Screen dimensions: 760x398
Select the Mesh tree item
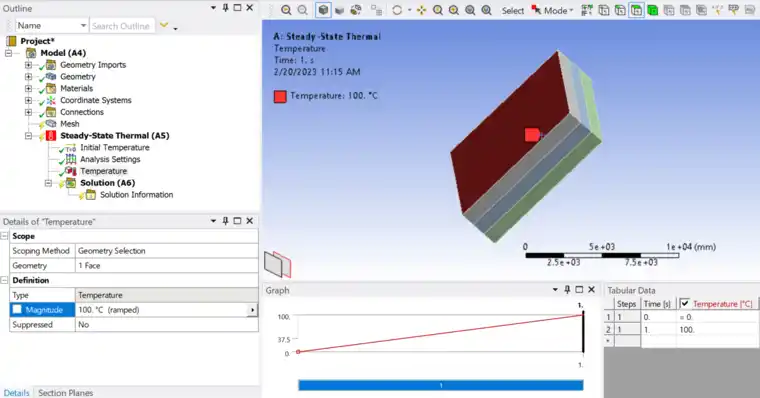[x=69, y=124]
